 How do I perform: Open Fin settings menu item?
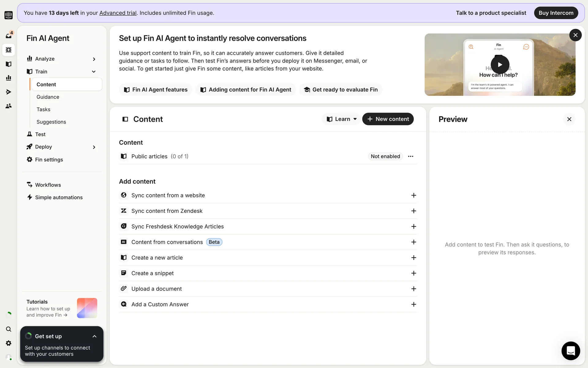[x=49, y=159]
